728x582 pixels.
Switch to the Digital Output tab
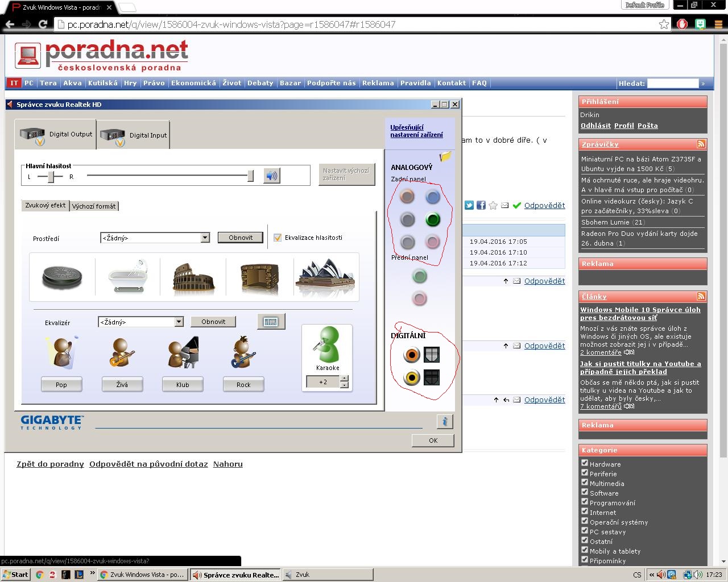pos(56,134)
